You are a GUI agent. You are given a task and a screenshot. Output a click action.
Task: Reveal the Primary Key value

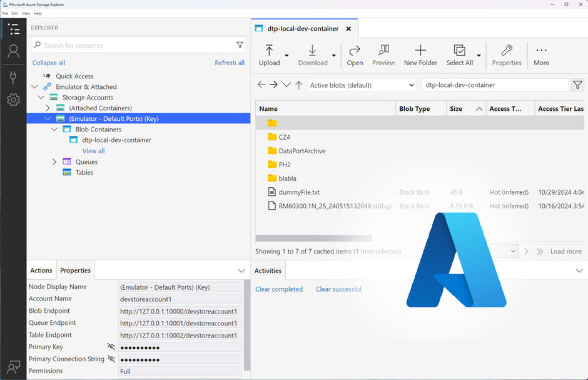click(113, 347)
